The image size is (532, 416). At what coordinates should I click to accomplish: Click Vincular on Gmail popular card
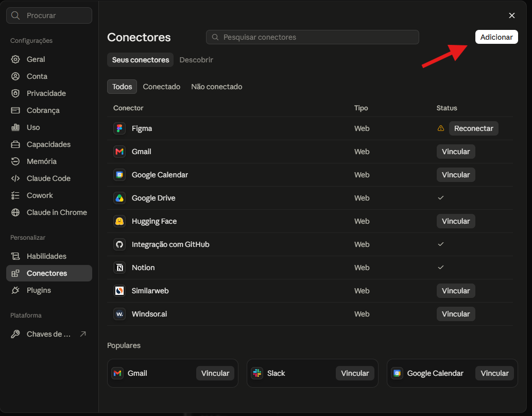pyautogui.click(x=215, y=373)
